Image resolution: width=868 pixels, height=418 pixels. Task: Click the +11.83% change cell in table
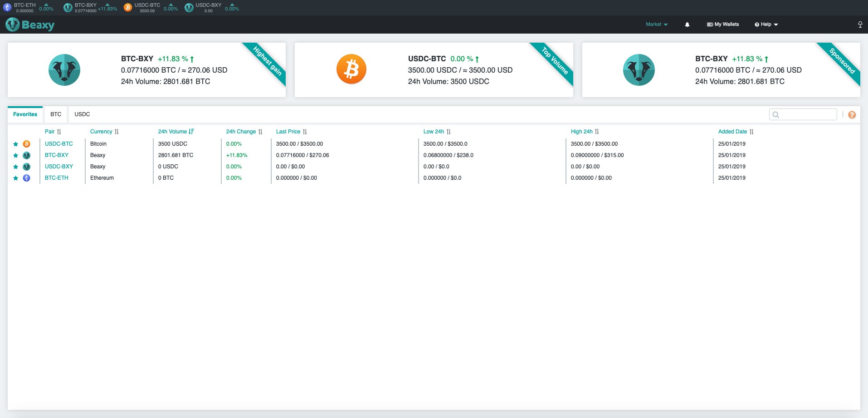click(x=237, y=155)
